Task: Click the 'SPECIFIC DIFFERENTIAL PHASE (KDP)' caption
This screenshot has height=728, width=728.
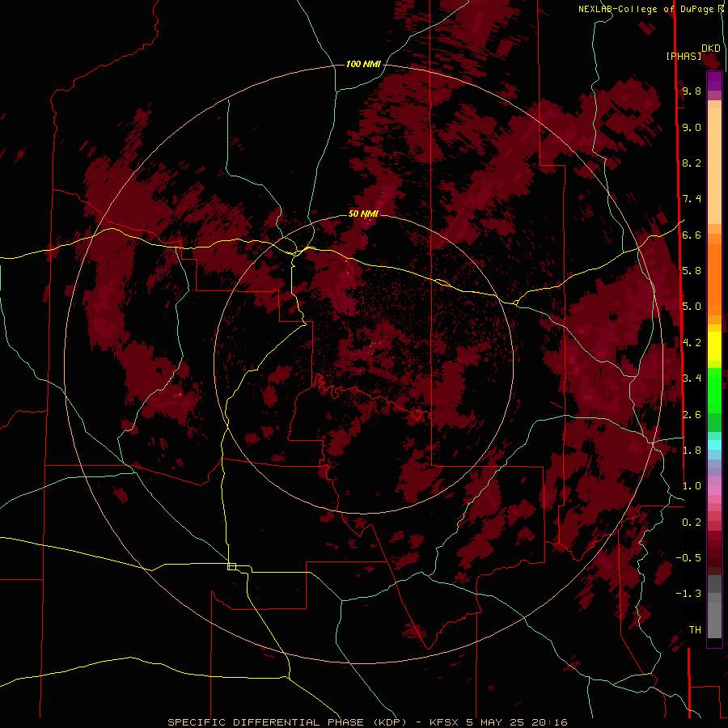Action: point(286,722)
